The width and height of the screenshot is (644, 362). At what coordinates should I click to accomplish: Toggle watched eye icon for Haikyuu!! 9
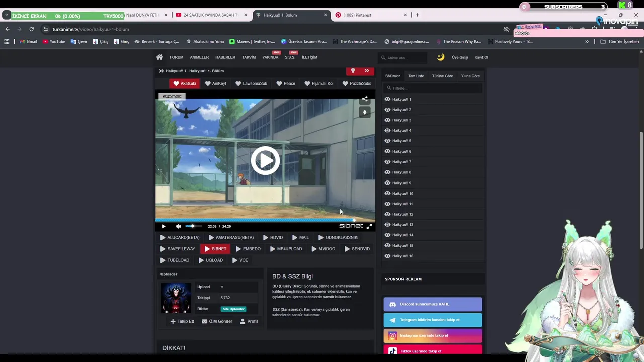(387, 183)
